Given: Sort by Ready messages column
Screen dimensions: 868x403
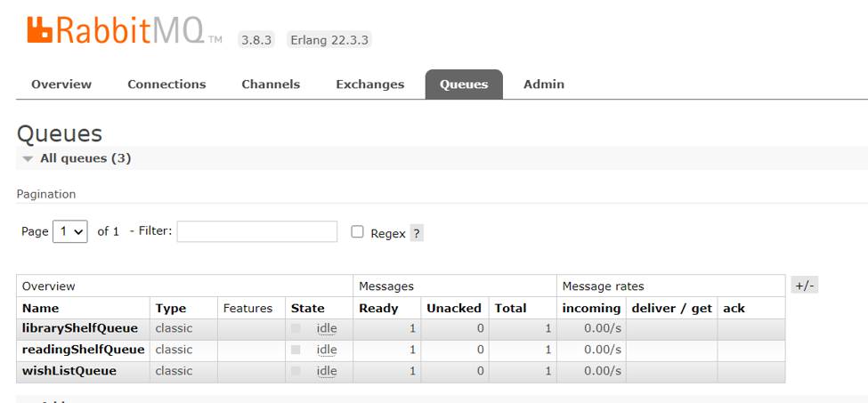Looking at the screenshot, I should pyautogui.click(x=378, y=309).
